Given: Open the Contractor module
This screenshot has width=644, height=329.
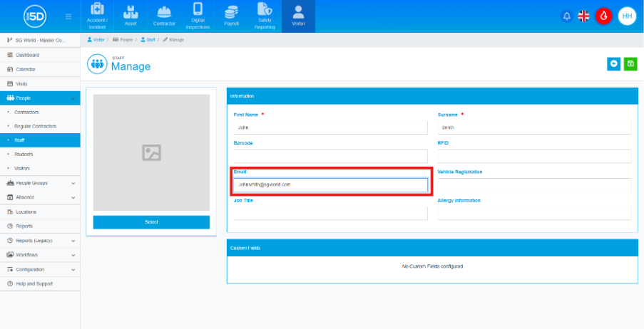Looking at the screenshot, I should click(x=164, y=16).
